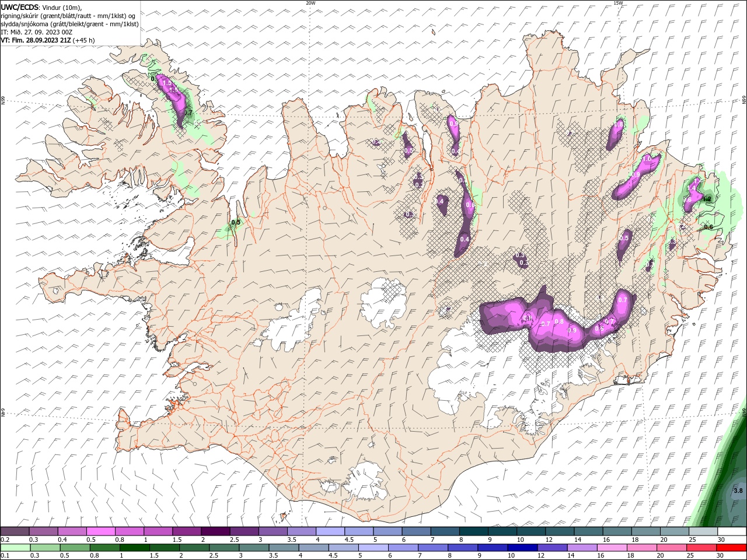Pick the lavender upper swatch labeled 4
This screenshot has height=560, width=747.
pyautogui.click(x=330, y=531)
